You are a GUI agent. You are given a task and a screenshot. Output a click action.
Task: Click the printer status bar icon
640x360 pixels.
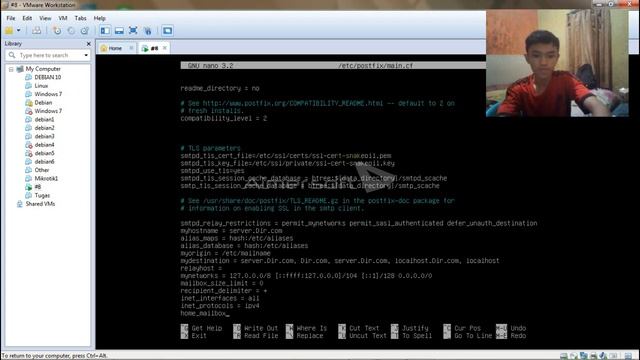pyautogui.click(x=593, y=356)
